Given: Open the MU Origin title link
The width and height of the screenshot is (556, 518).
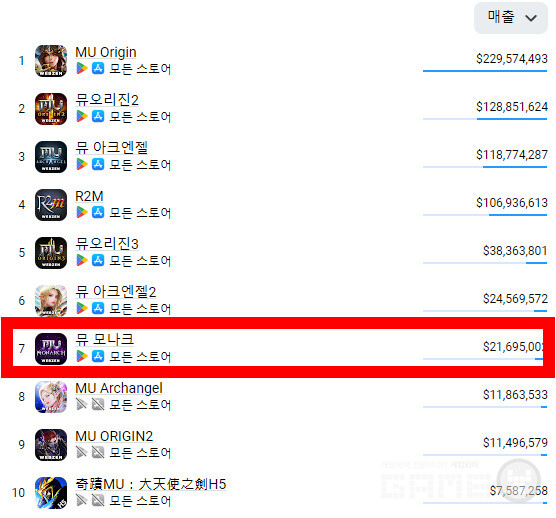Looking at the screenshot, I should pyautogui.click(x=106, y=52).
